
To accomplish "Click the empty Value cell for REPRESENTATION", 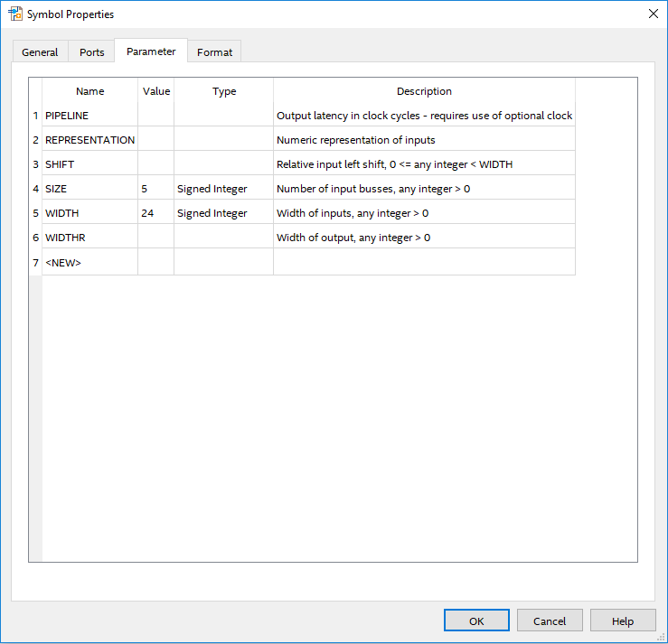I will coord(155,140).
